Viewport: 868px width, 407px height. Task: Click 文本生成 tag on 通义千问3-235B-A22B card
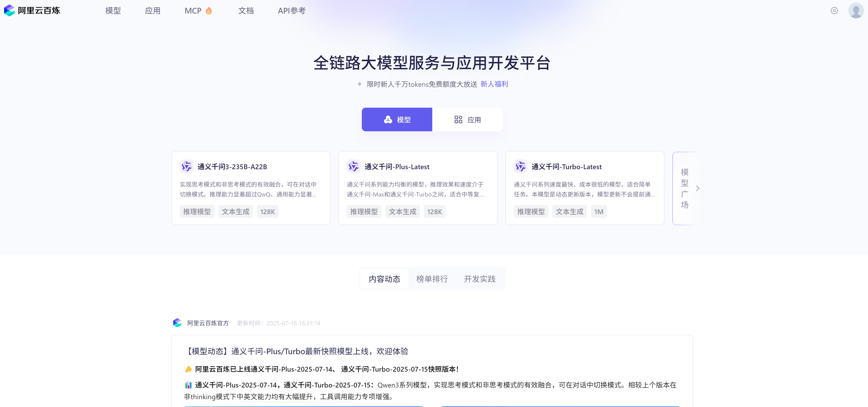[236, 212]
